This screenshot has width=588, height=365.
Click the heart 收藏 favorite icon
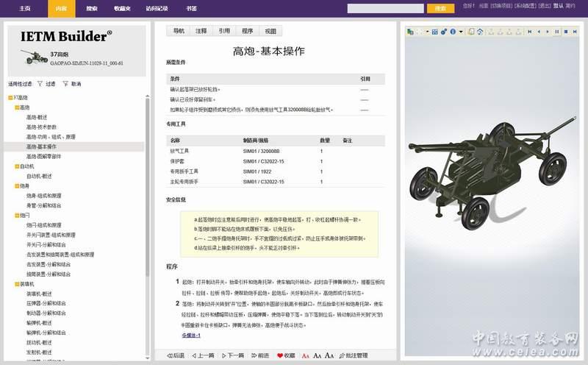(x=280, y=355)
